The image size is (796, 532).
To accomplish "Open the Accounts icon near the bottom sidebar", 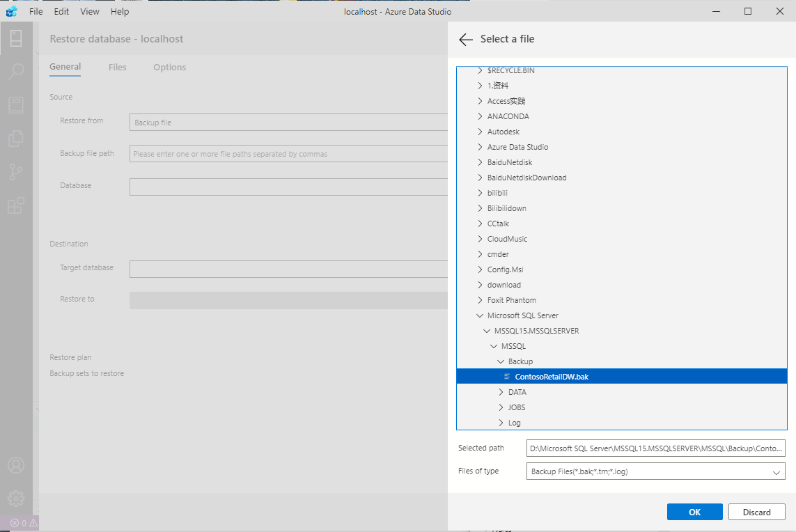I will coord(16,464).
